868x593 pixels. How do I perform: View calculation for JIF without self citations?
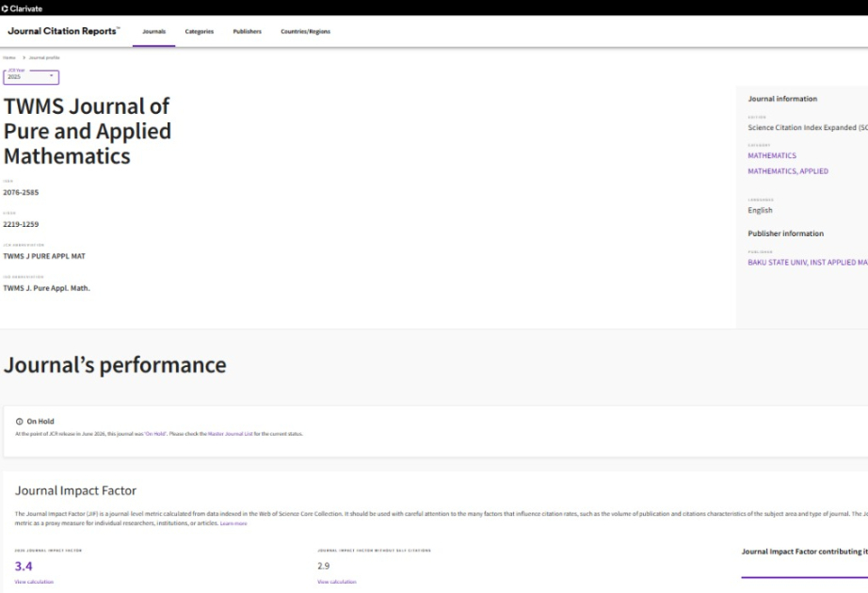click(337, 582)
